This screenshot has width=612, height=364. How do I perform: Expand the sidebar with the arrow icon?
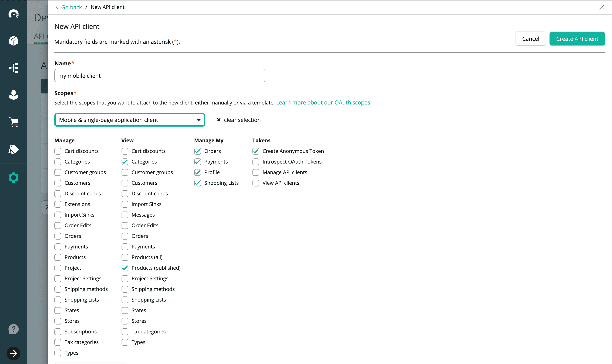pos(14,353)
